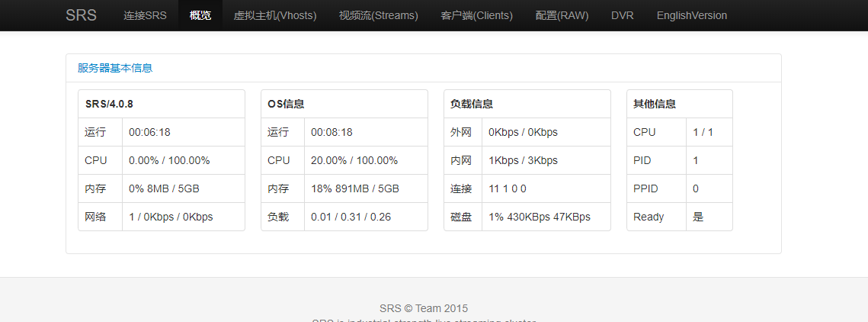Click the 负载 label in OS table
Viewport: 868px width, 322px height.
278,217
